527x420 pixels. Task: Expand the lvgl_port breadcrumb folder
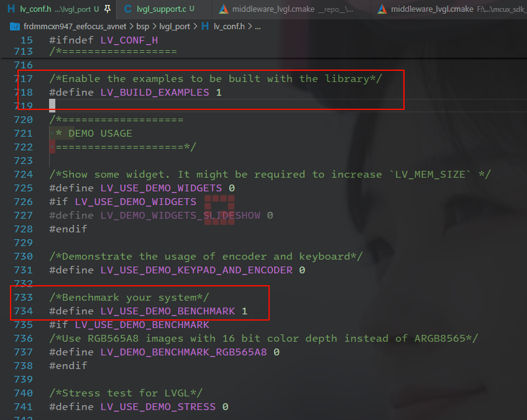[173, 26]
